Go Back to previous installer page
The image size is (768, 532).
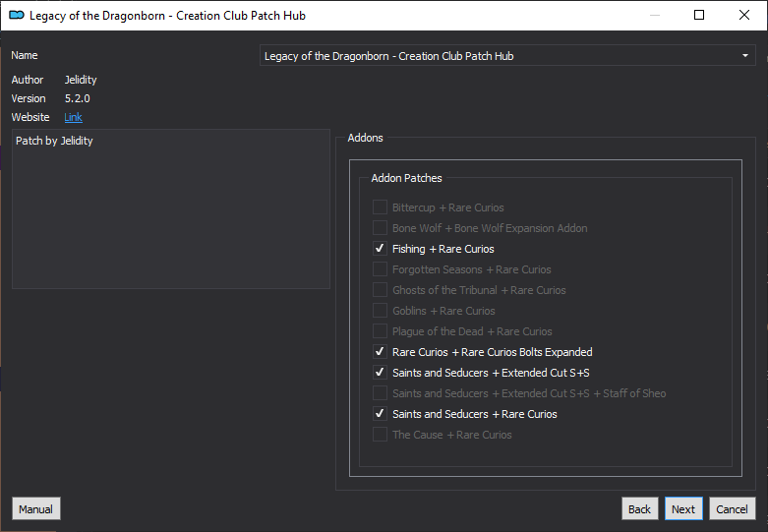[x=639, y=509]
